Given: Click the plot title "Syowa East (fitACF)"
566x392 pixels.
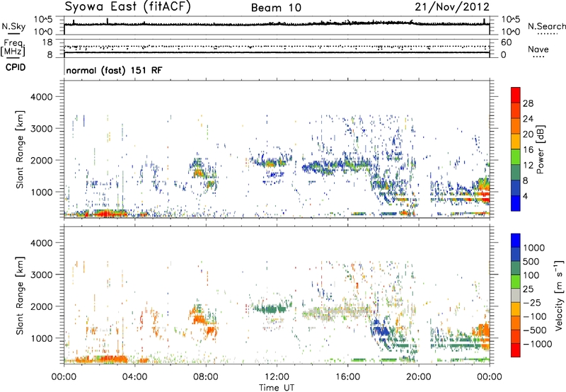Looking at the screenshot, I should coord(128,6).
